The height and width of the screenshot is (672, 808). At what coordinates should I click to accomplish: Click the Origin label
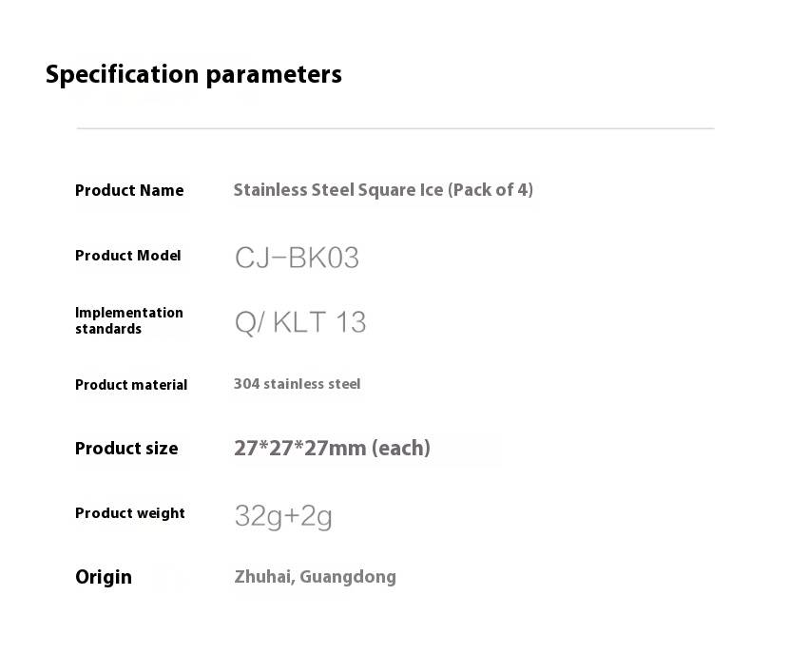click(104, 577)
